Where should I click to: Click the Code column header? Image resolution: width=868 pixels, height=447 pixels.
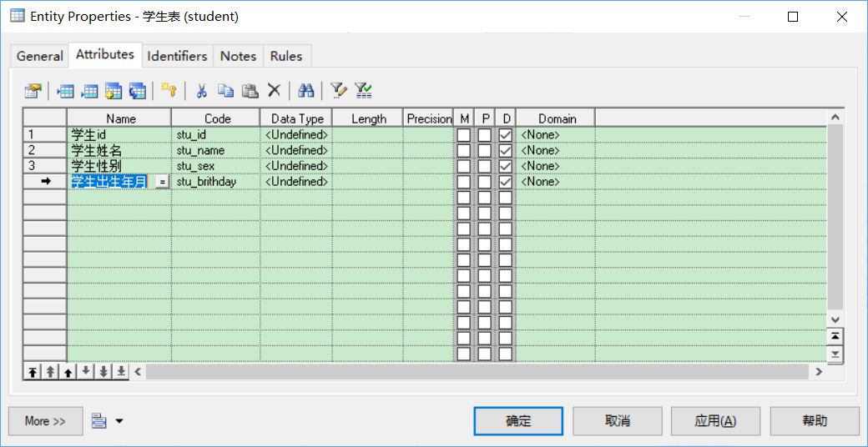tap(216, 118)
